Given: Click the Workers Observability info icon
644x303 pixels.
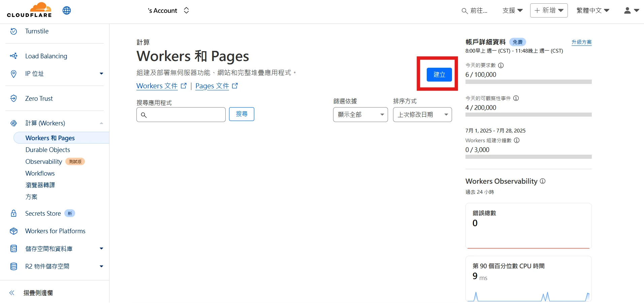Looking at the screenshot, I should [x=543, y=181].
